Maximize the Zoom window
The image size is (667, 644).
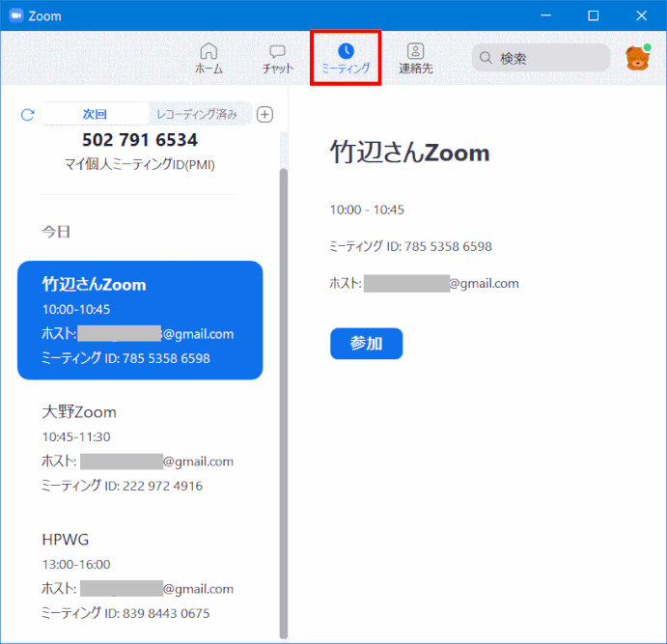pos(594,15)
